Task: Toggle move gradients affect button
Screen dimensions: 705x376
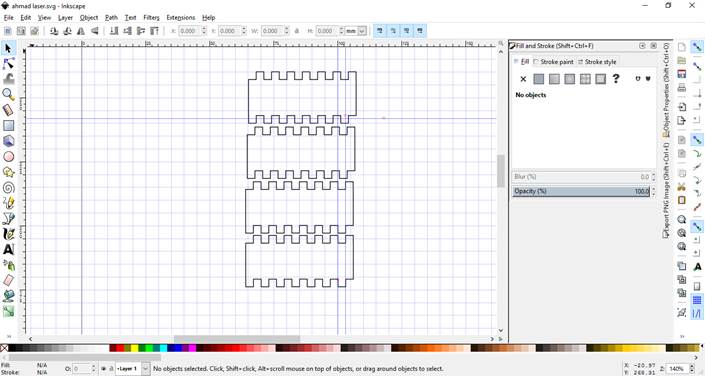Action: pos(407,31)
